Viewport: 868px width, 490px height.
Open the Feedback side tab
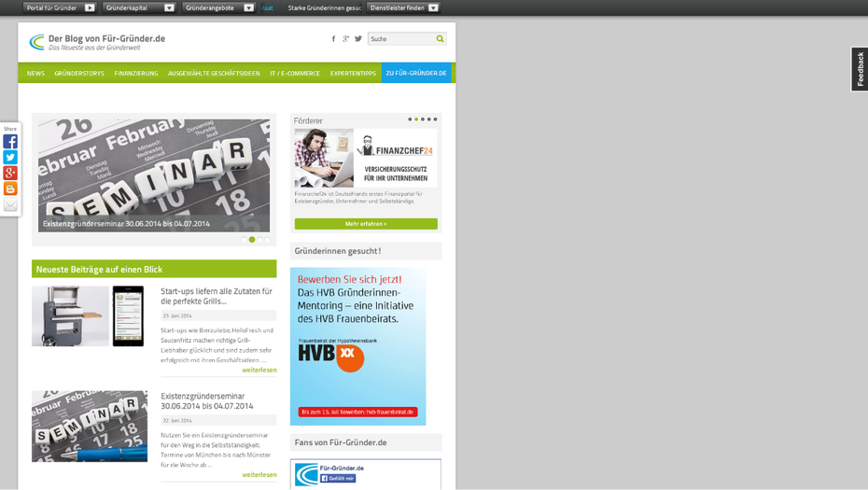[x=860, y=69]
